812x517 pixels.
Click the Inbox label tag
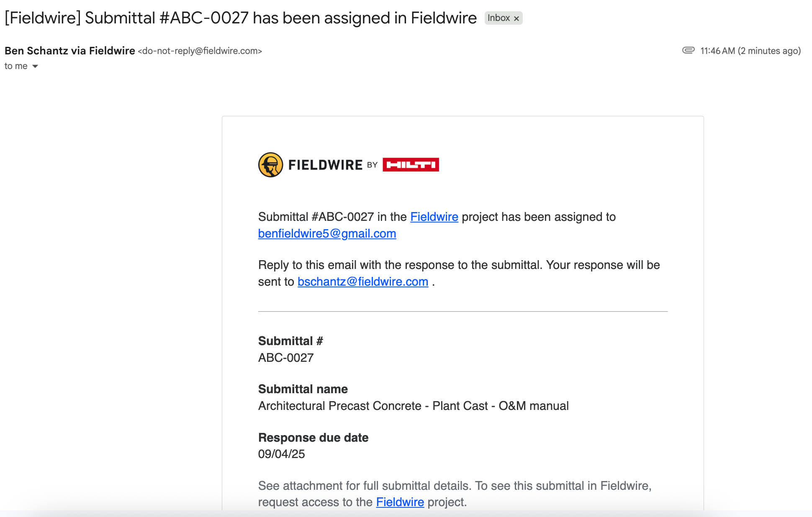tap(499, 18)
